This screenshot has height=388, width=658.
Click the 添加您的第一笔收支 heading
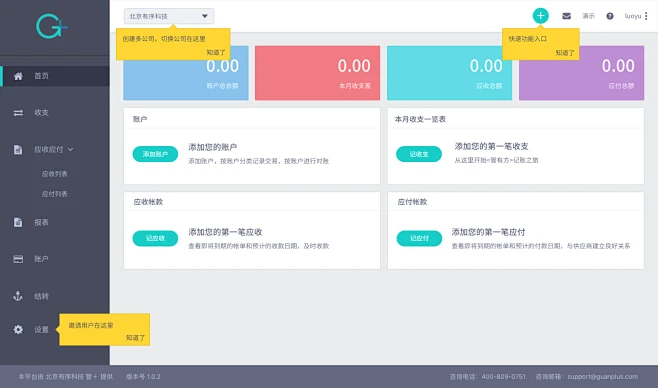point(491,146)
